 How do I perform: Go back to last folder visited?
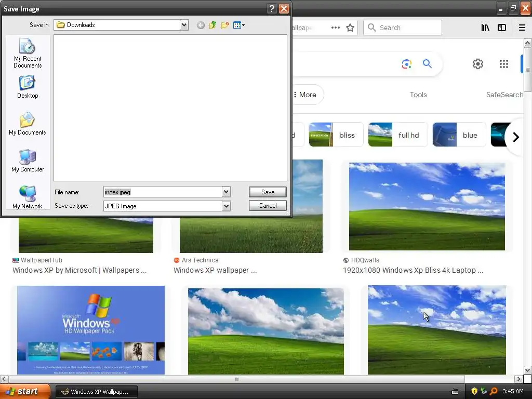click(x=201, y=25)
